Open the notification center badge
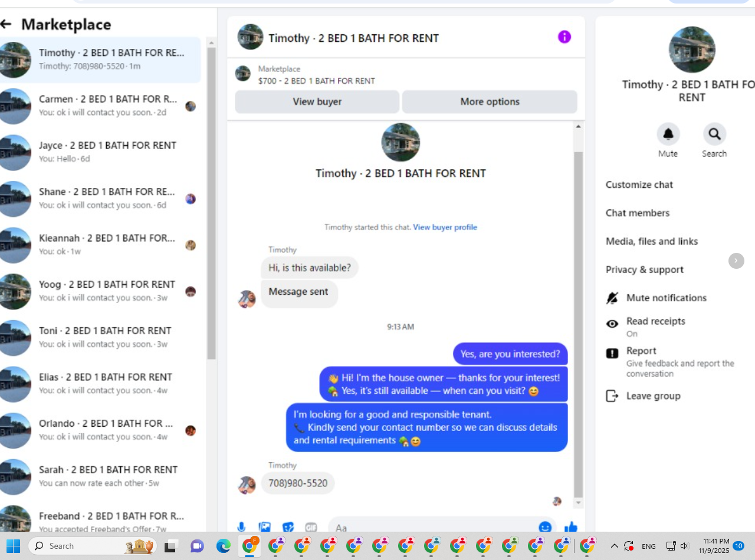This screenshot has height=560, width=755. tap(738, 546)
